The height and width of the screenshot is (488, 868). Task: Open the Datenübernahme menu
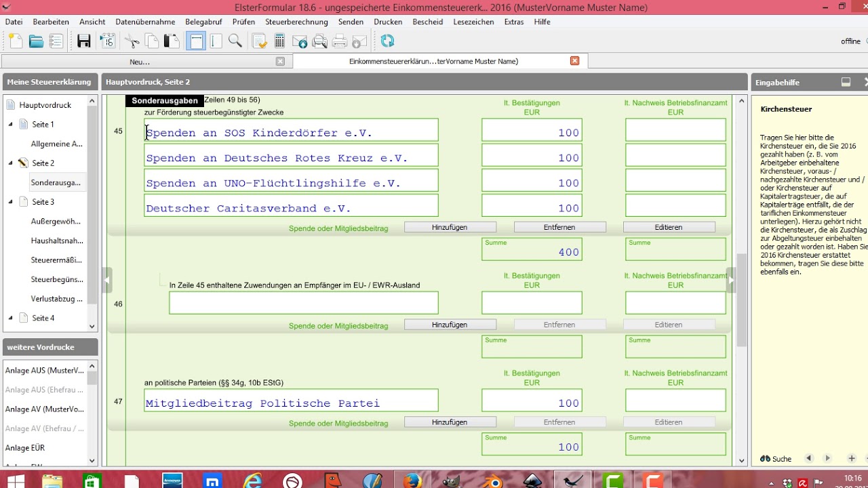[145, 22]
